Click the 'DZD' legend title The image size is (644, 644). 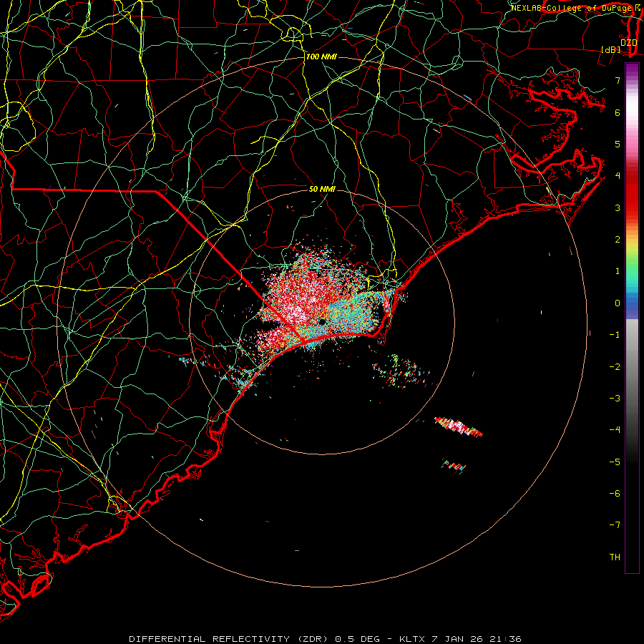click(x=628, y=43)
